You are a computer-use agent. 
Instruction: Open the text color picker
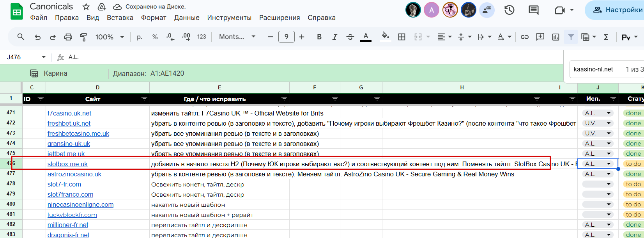[x=366, y=37]
